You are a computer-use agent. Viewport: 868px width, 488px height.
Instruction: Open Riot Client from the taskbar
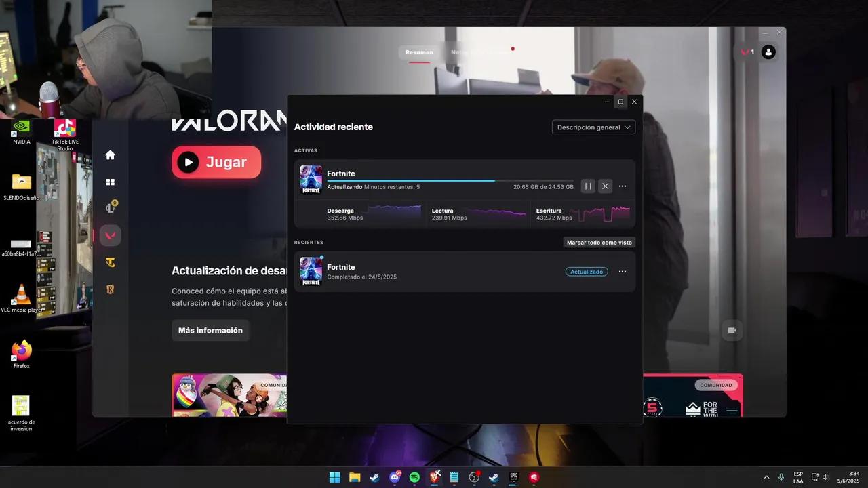coord(534,477)
